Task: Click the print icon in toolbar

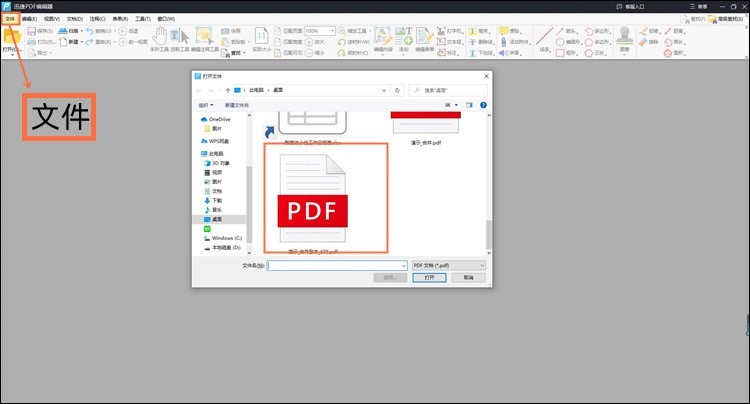Action: 32,42
